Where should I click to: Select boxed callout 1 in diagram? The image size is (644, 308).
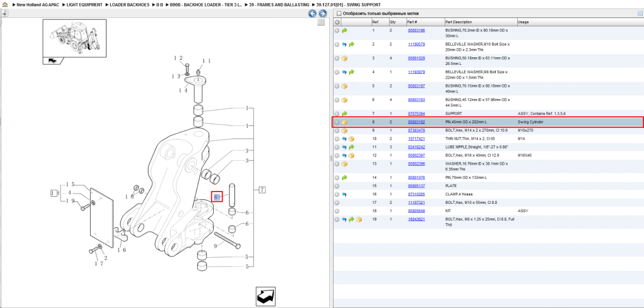[x=53, y=193]
